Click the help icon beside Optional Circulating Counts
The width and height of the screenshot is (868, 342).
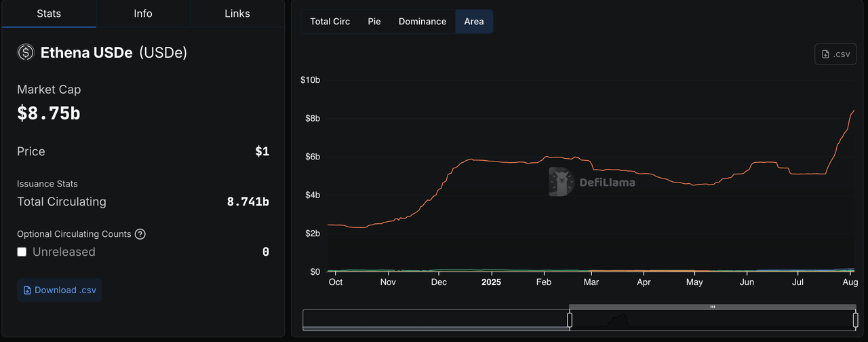coord(140,234)
